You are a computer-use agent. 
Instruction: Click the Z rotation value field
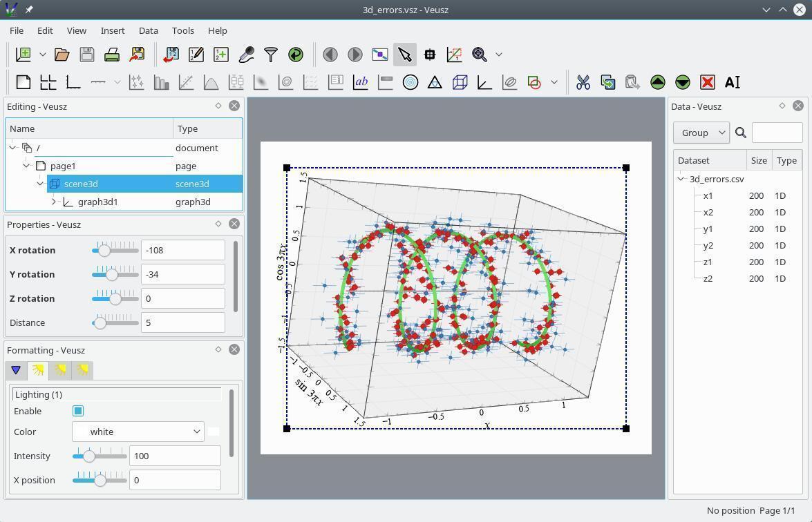click(183, 298)
